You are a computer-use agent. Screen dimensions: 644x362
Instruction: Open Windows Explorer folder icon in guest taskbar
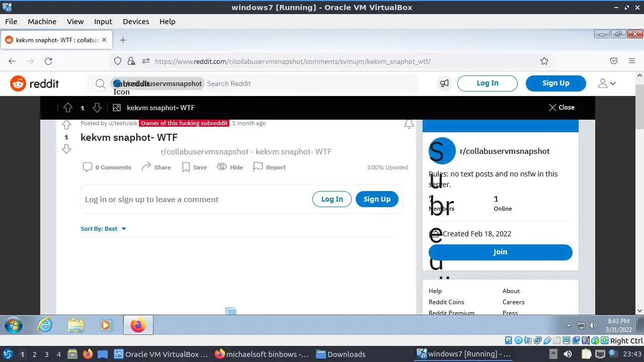76,325
